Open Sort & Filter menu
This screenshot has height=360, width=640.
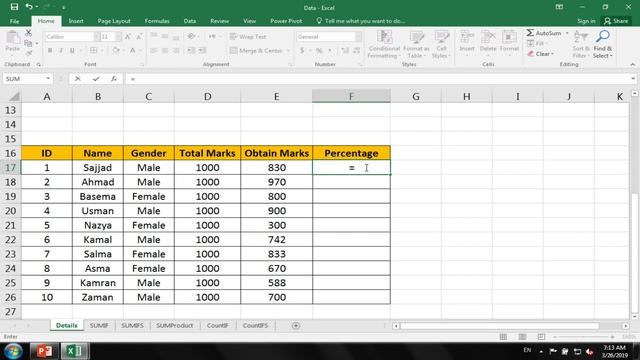(x=580, y=44)
